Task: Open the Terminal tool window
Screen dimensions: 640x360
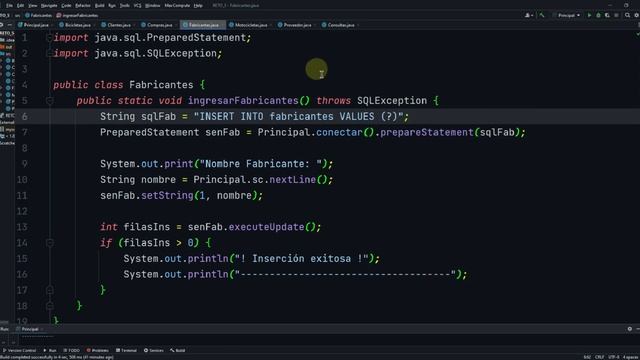Action: coord(126,350)
